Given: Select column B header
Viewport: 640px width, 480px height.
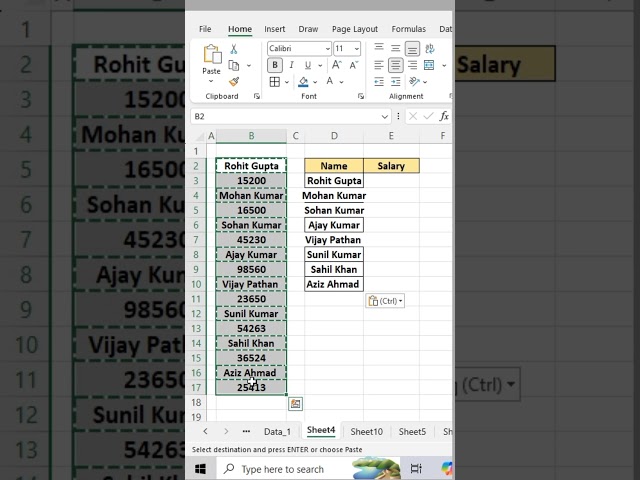Looking at the screenshot, I should [251, 136].
